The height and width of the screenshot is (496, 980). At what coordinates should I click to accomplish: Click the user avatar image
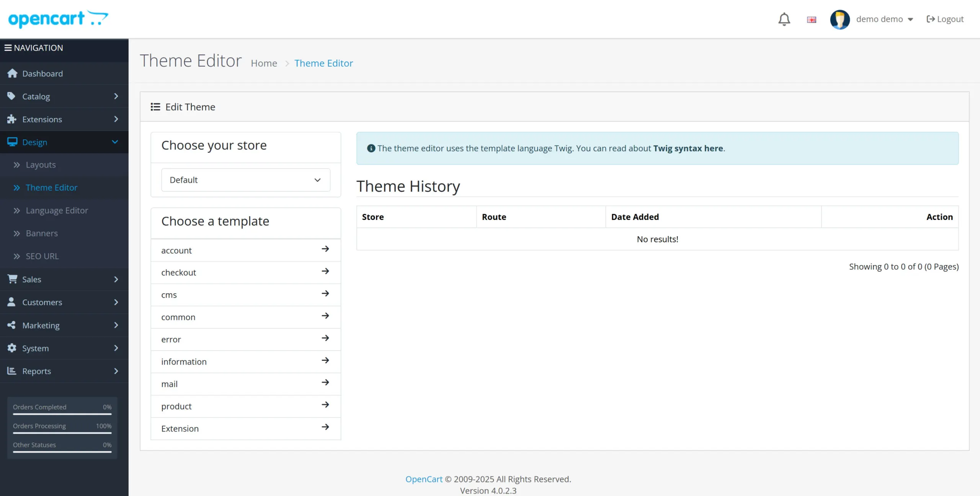coord(840,20)
